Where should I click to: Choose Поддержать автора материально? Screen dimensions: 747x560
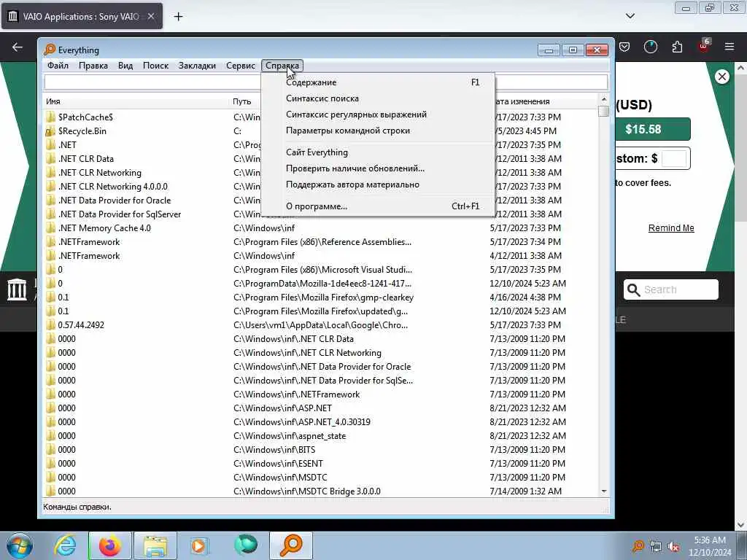coord(378,184)
